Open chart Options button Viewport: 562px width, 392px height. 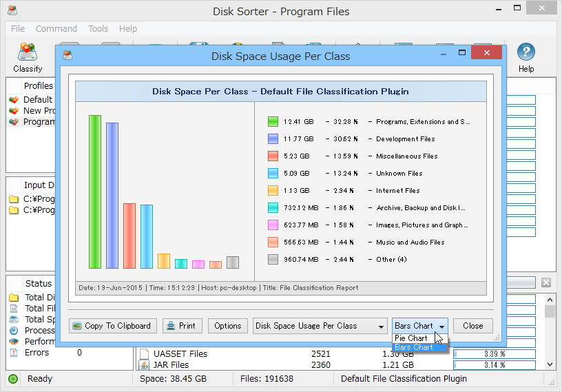pos(227,326)
